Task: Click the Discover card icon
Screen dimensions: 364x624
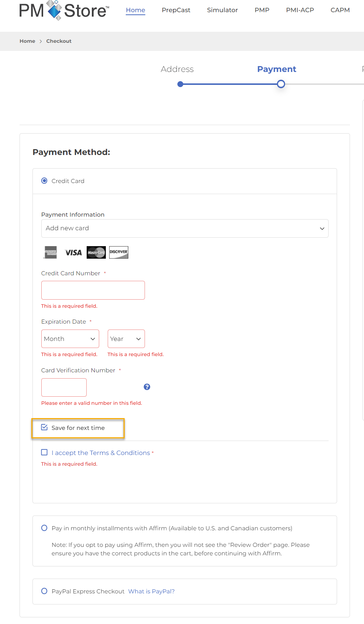Action: pos(119,252)
